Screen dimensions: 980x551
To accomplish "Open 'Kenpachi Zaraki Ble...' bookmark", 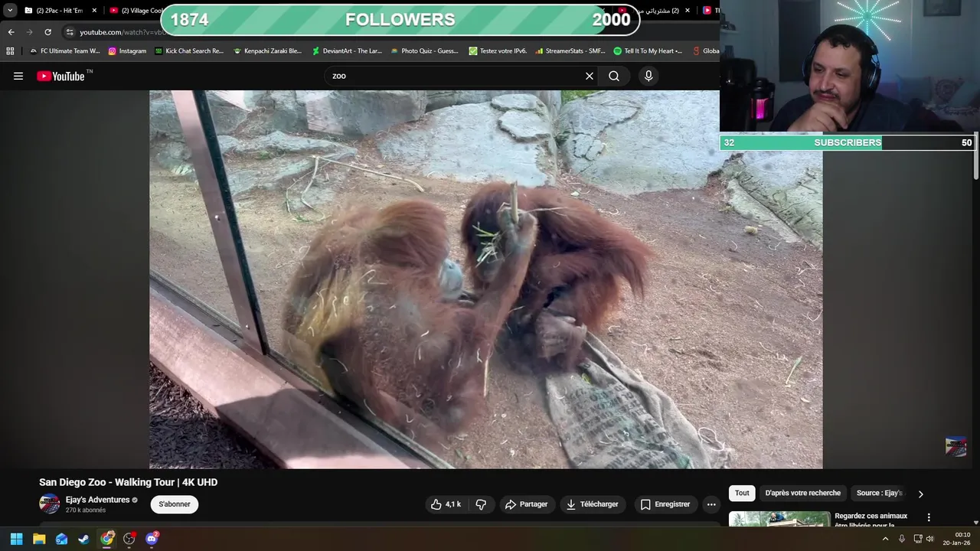I will coord(267,51).
